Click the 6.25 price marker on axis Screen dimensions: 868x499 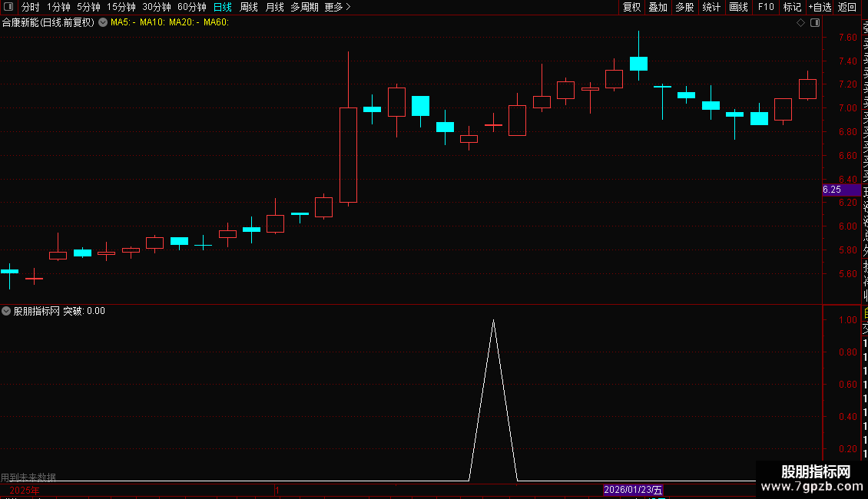tap(841, 190)
